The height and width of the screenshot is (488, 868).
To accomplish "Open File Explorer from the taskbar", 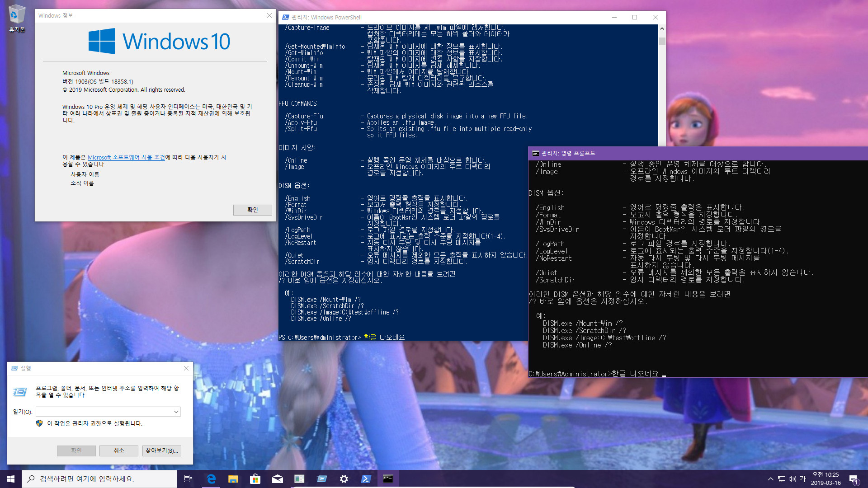I will coord(233,479).
